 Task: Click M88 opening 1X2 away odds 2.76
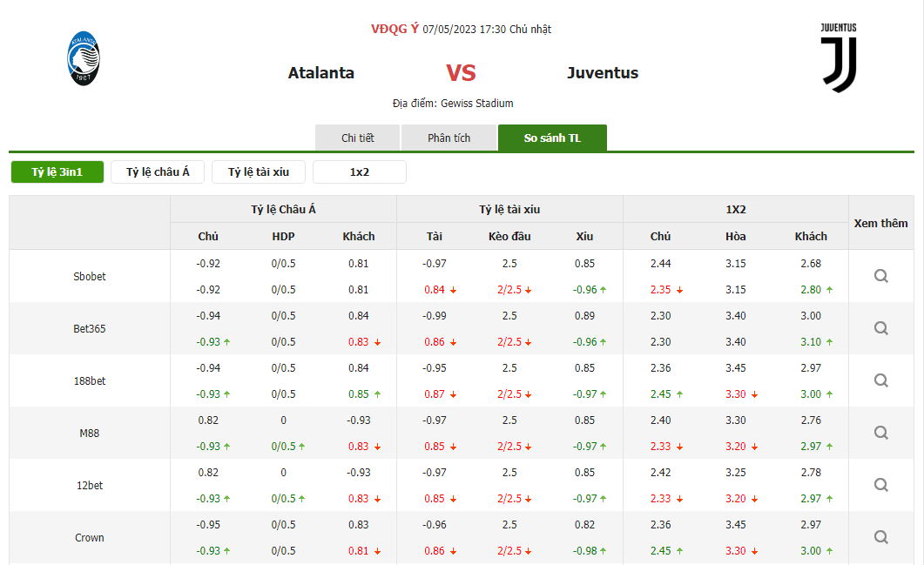811,420
